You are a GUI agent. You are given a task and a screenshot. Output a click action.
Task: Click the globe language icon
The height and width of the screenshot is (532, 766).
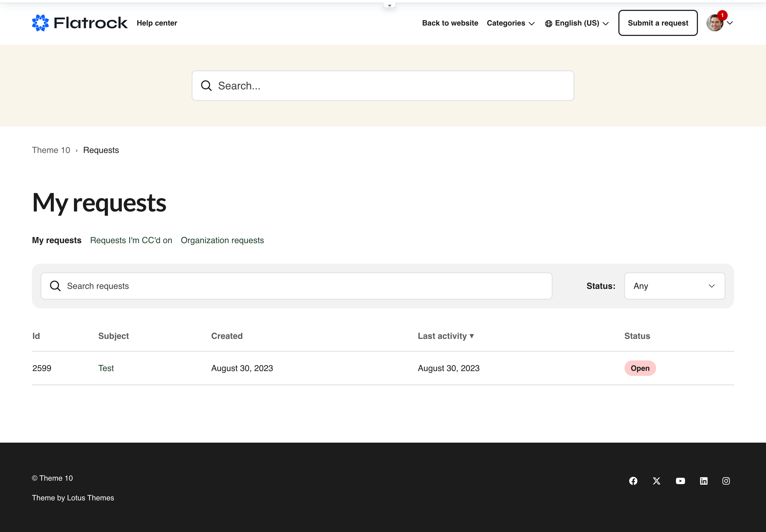tap(548, 23)
